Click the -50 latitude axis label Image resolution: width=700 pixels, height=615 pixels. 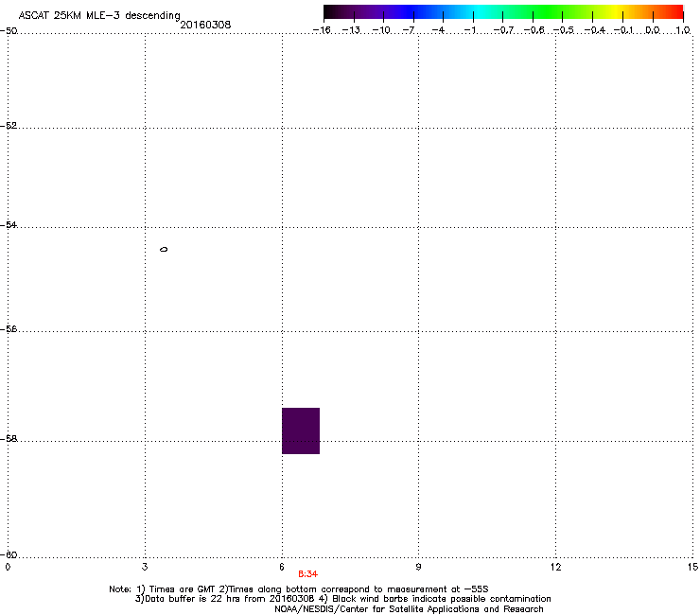point(9,31)
